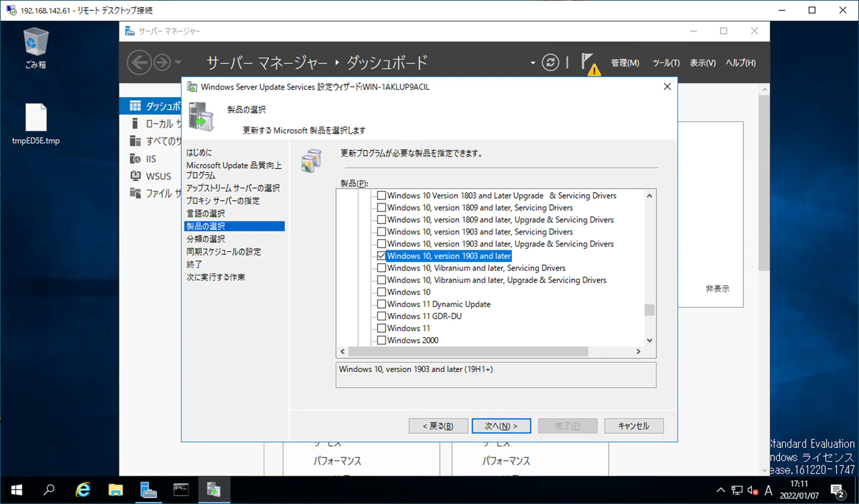Select the Dashboard icon in the Server Manager sidebar

pos(135,106)
